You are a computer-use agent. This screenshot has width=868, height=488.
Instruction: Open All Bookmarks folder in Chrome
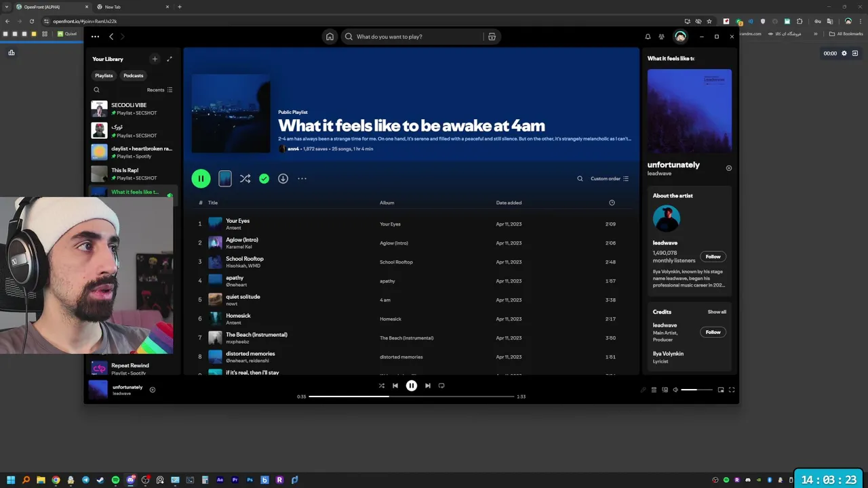846,34
